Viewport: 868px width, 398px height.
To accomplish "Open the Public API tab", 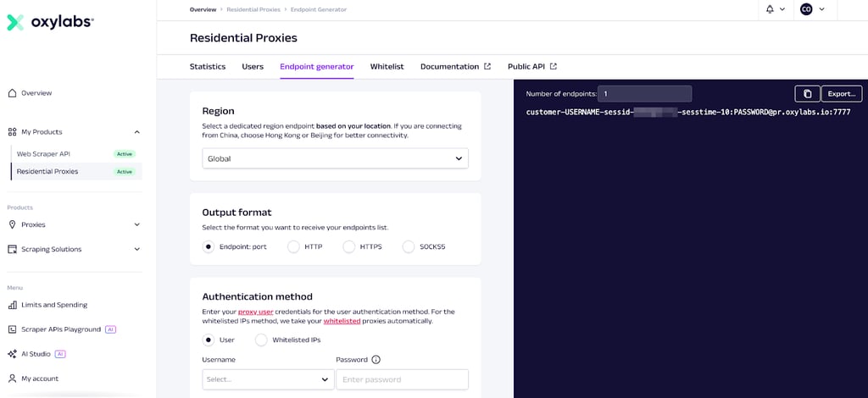I will (526, 66).
